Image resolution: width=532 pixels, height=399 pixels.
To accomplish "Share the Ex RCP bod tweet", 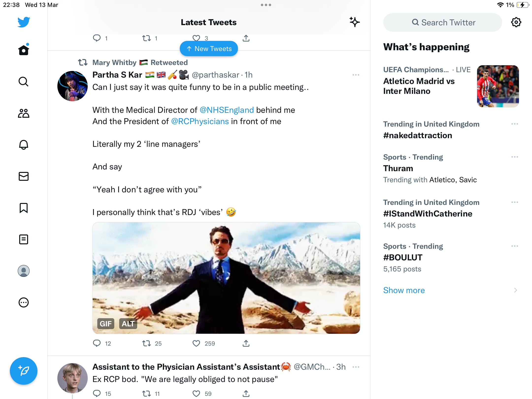I will (246, 393).
